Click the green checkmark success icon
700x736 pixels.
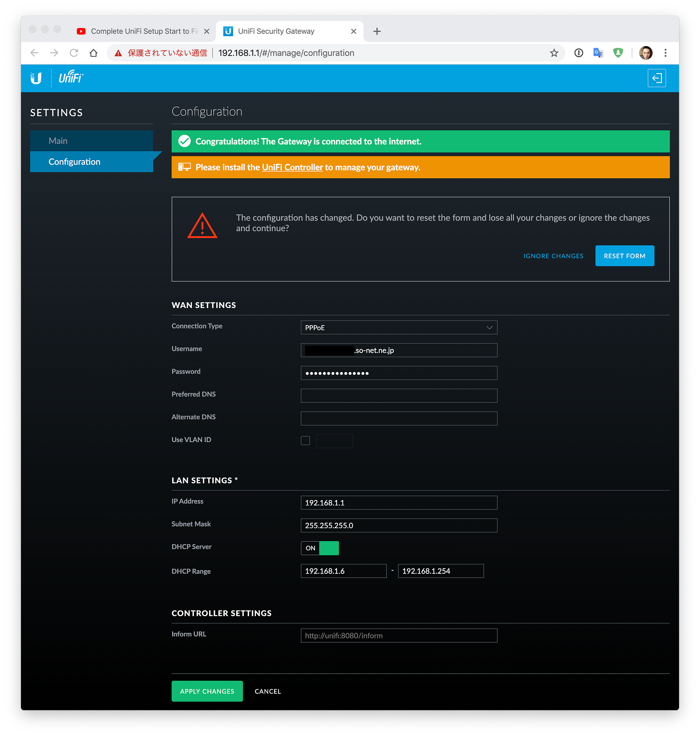pos(184,141)
